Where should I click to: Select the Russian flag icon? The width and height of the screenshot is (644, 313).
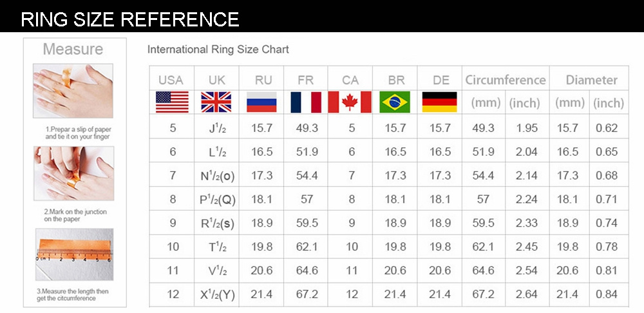pyautogui.click(x=261, y=102)
